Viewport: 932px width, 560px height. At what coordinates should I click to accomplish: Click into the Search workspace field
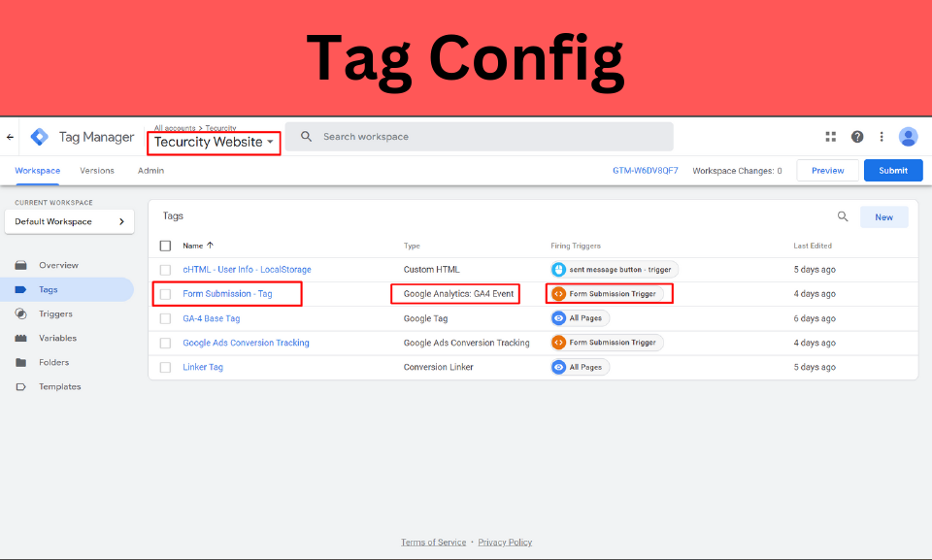pyautogui.click(x=479, y=137)
